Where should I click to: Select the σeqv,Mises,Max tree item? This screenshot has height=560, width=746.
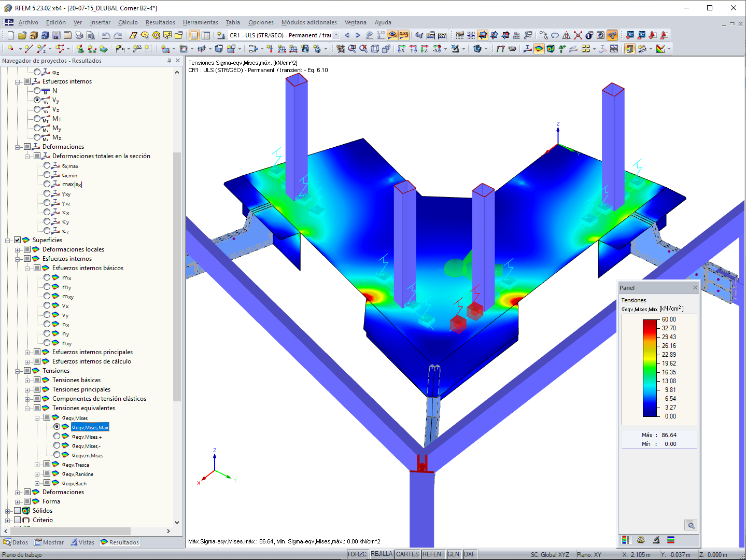[x=90, y=427]
